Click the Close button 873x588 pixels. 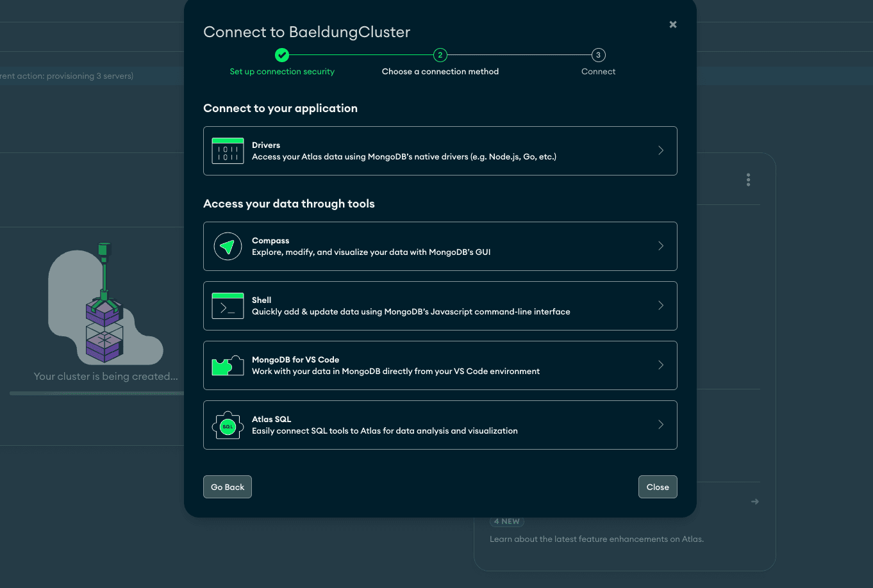[x=658, y=487]
